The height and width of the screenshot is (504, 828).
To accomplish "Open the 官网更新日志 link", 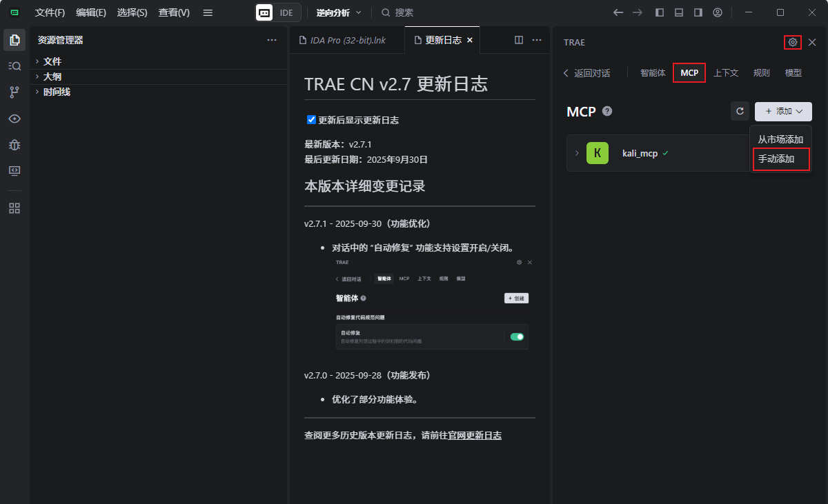I will 475,435.
